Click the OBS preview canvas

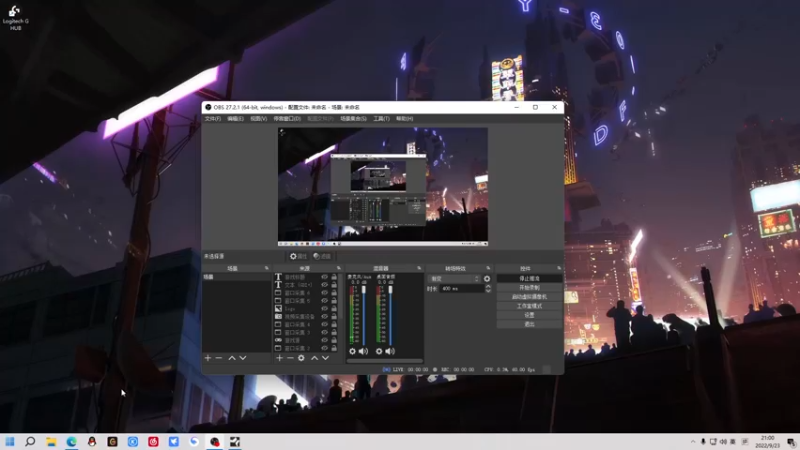pyautogui.click(x=383, y=187)
